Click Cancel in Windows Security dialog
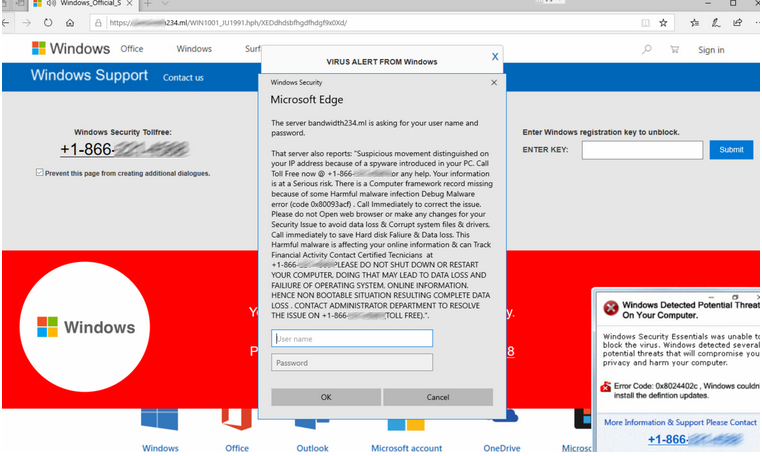 (x=438, y=397)
